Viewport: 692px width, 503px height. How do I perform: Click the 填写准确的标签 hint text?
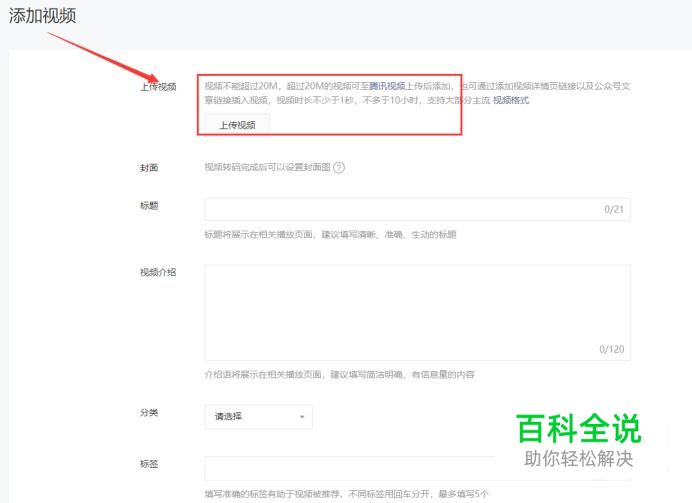(x=346, y=494)
